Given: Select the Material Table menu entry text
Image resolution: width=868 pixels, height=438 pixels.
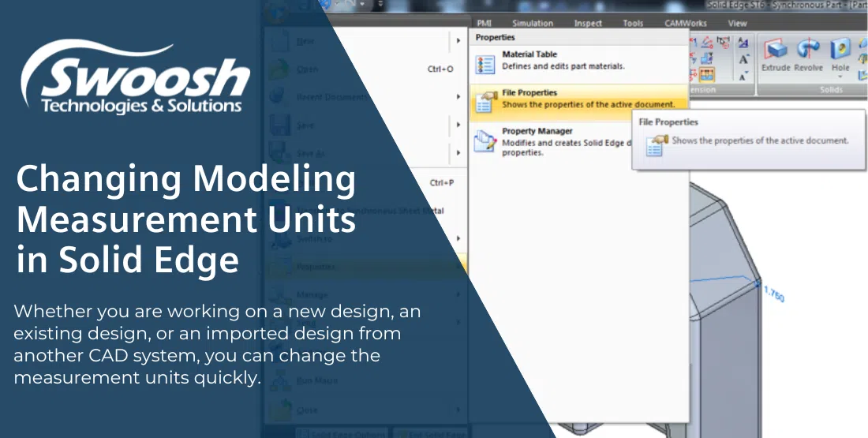Looking at the screenshot, I should pyautogui.click(x=529, y=54).
